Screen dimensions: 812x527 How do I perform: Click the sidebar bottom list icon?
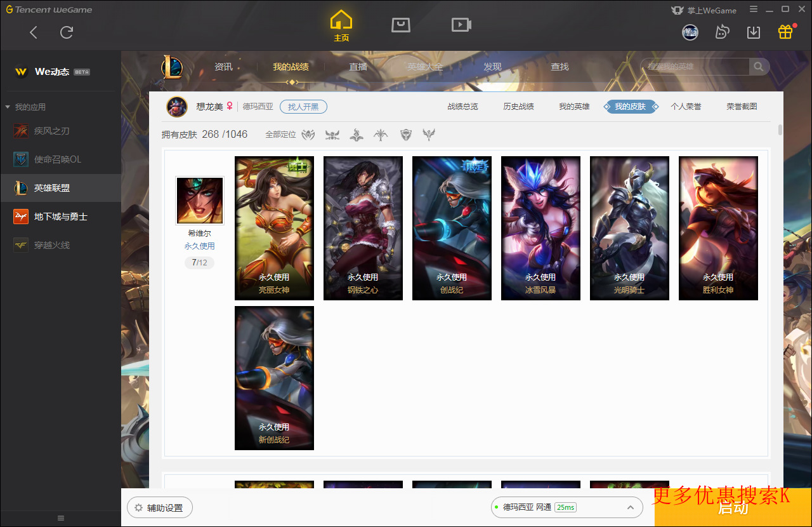point(61,518)
